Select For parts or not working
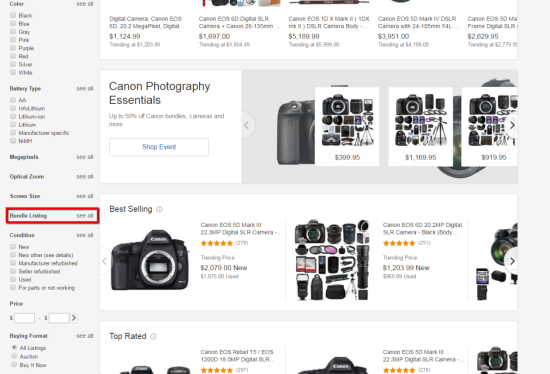The image size is (550, 374). 13,287
